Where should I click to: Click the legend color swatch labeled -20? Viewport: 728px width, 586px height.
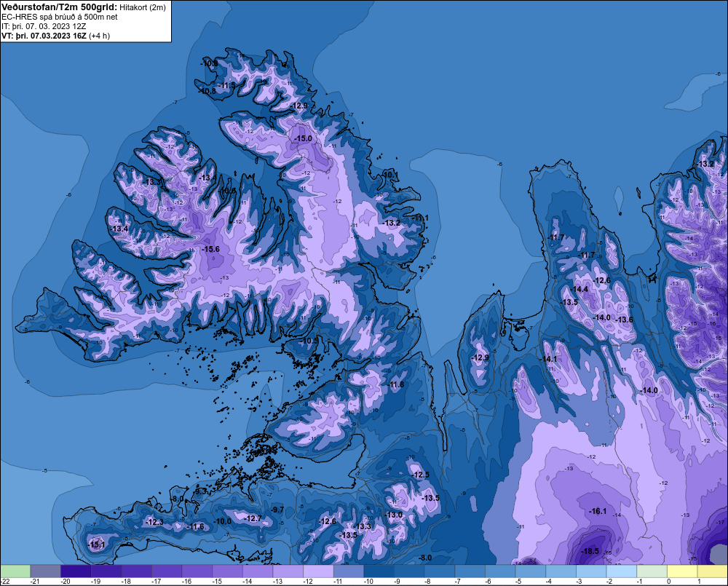pos(76,571)
